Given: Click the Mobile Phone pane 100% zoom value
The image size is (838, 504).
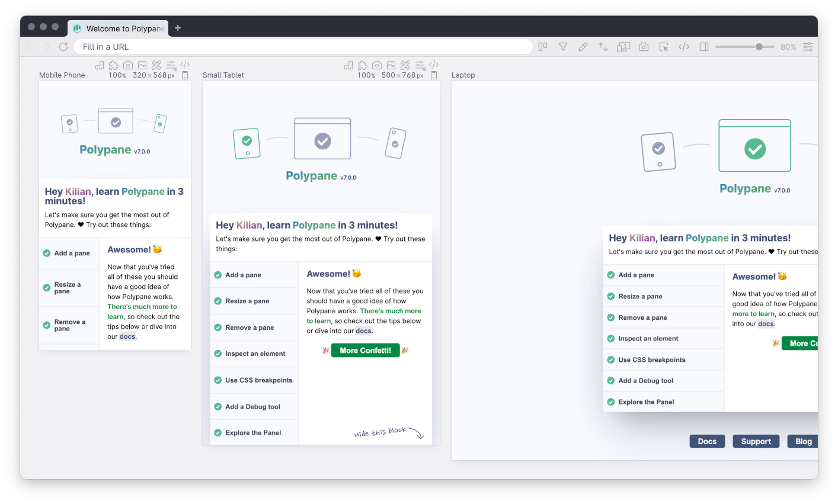Looking at the screenshot, I should (x=117, y=75).
